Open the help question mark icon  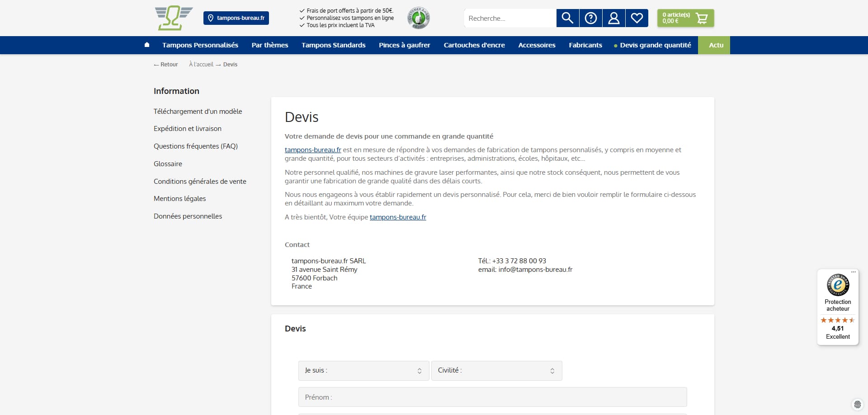[591, 18]
